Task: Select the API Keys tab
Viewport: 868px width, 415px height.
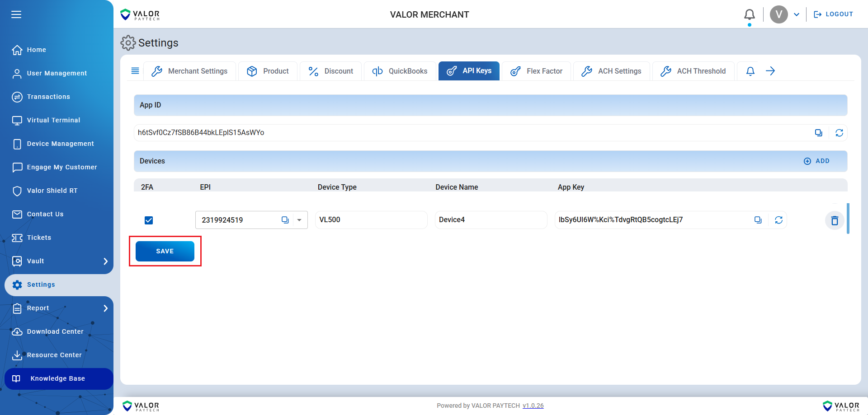Action: point(469,71)
